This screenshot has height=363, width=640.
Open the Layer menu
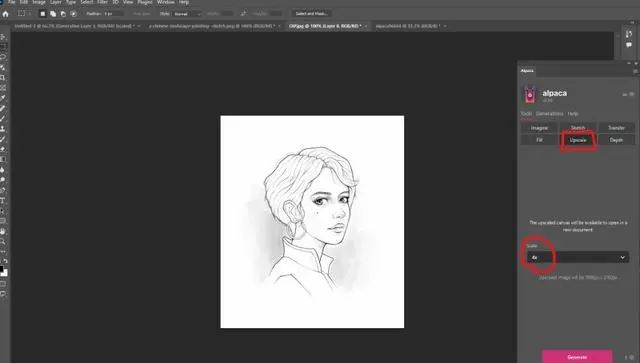coord(56,2)
